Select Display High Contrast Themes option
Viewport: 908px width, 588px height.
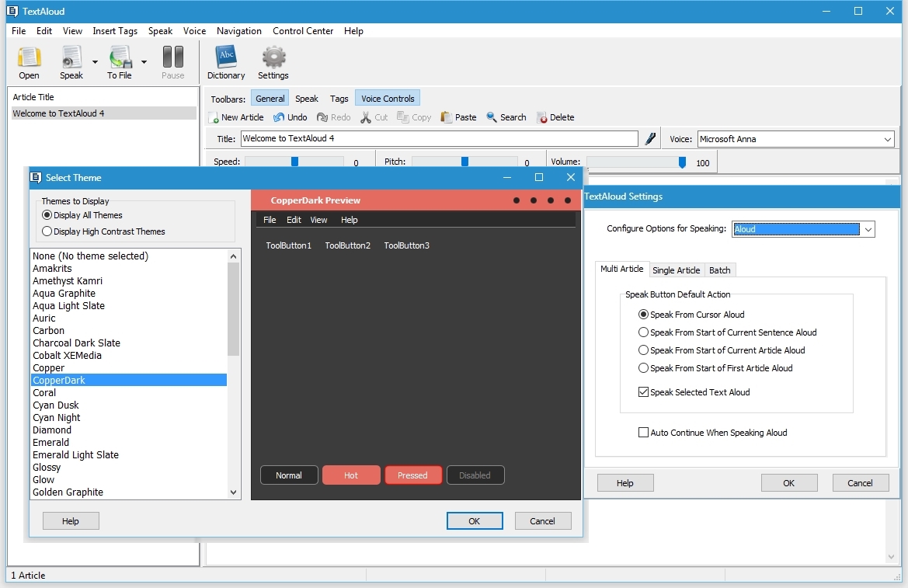47,231
